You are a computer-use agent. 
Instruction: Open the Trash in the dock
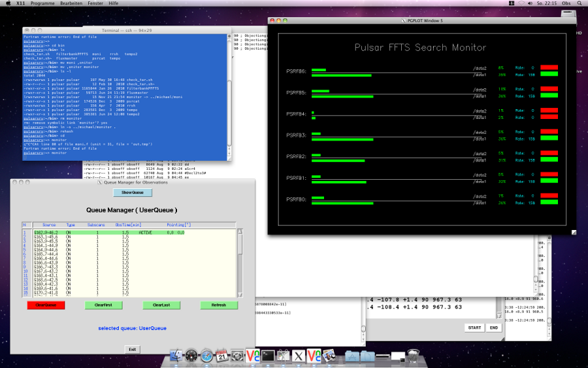414,356
